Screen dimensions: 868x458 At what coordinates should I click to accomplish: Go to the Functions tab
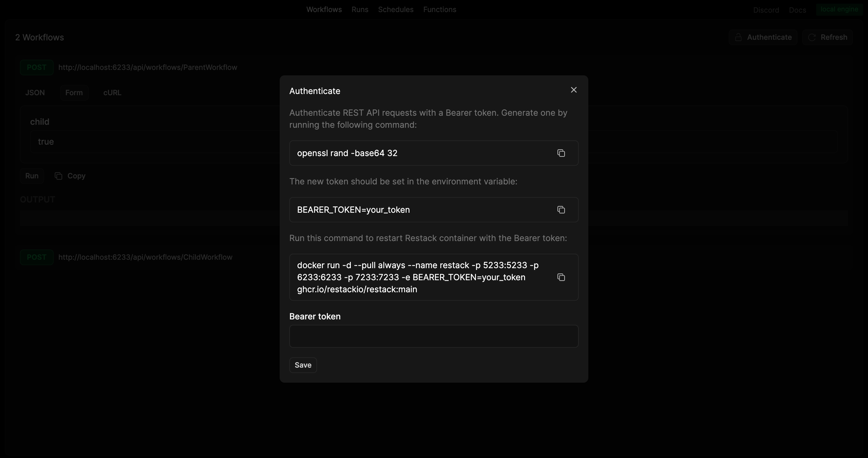(x=439, y=9)
